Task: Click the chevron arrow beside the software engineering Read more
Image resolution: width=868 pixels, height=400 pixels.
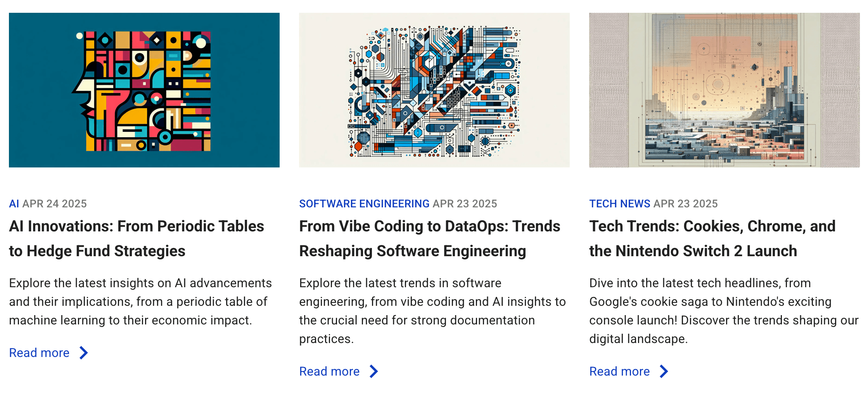Action: (x=373, y=371)
